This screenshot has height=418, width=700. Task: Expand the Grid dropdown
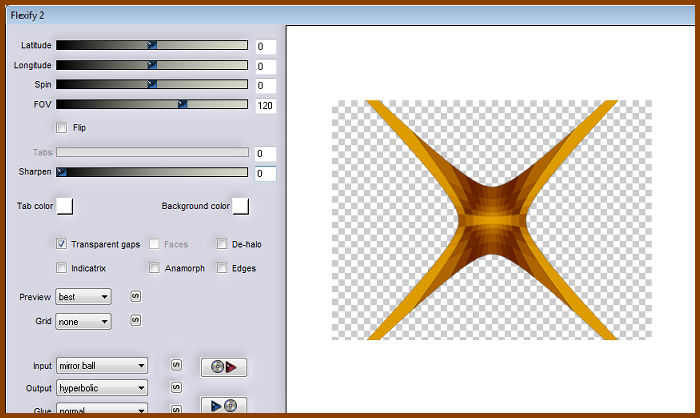tap(84, 321)
